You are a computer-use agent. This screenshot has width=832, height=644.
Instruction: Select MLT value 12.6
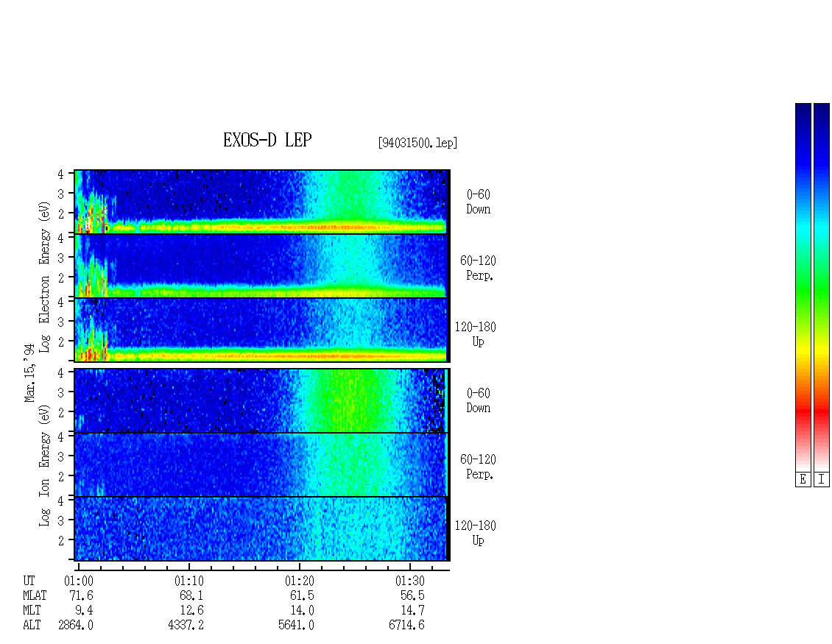(x=191, y=611)
